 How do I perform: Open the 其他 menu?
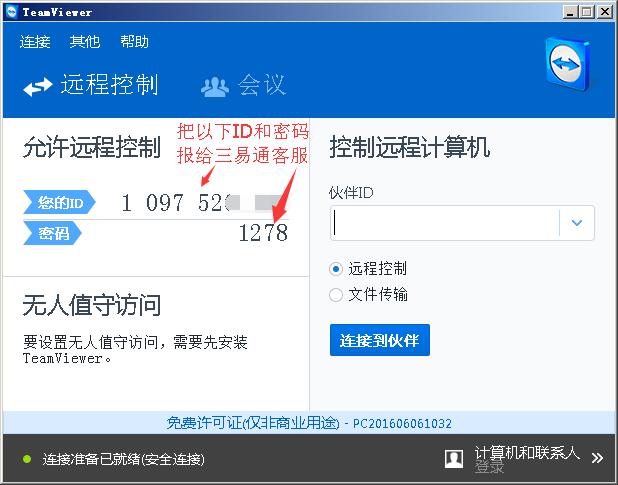point(85,42)
